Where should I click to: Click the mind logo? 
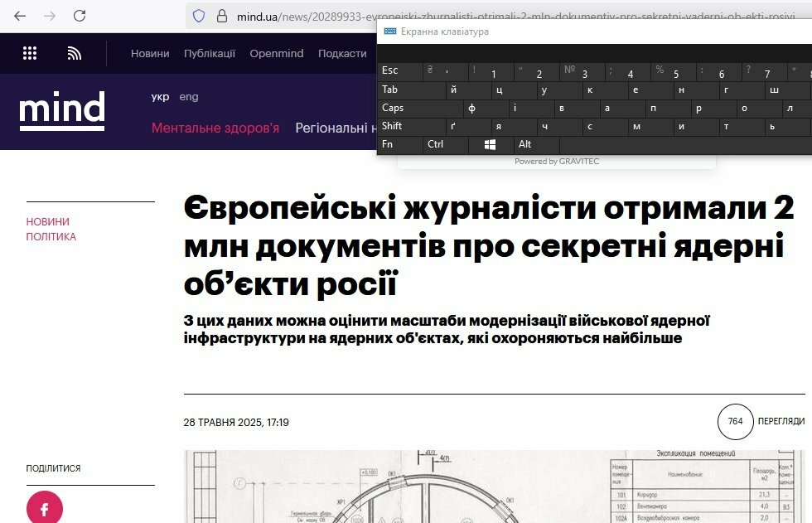(x=62, y=111)
